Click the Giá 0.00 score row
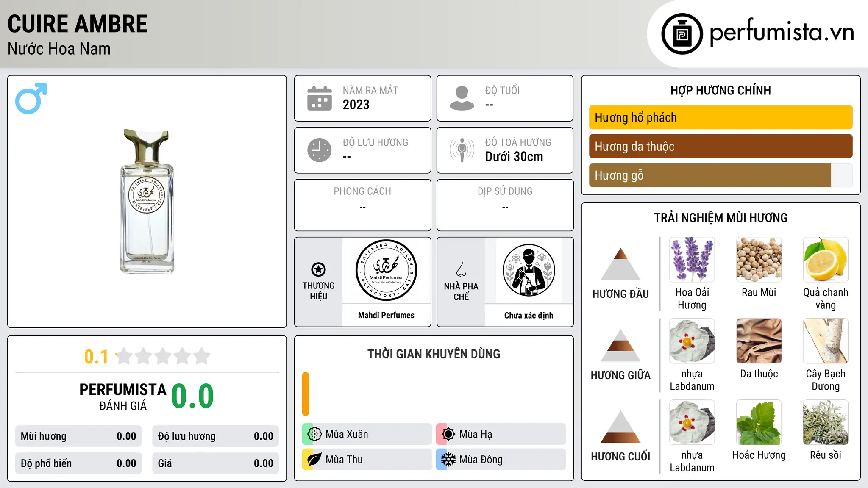The image size is (868, 488). point(216,463)
